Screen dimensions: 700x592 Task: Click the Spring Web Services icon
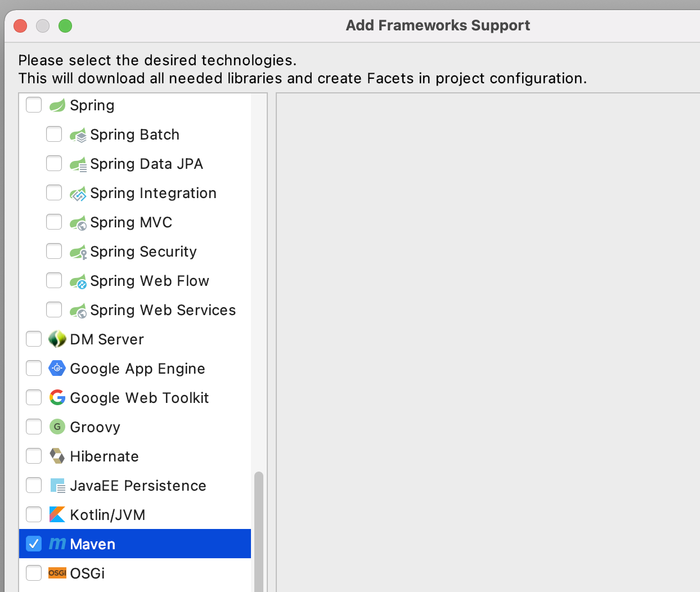tap(78, 311)
